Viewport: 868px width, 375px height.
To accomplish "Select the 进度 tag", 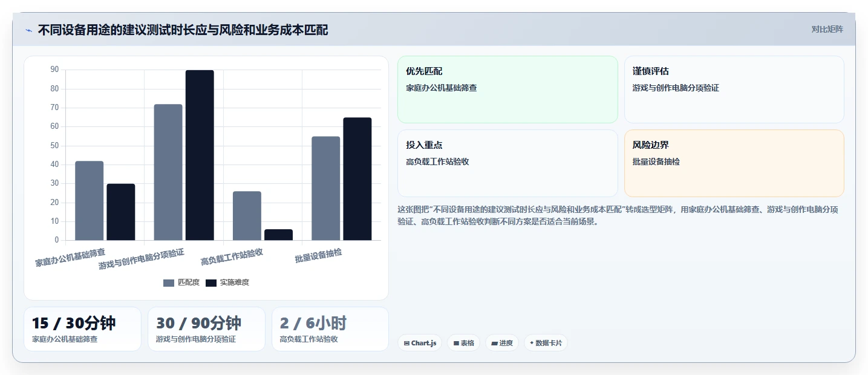I will [x=502, y=343].
